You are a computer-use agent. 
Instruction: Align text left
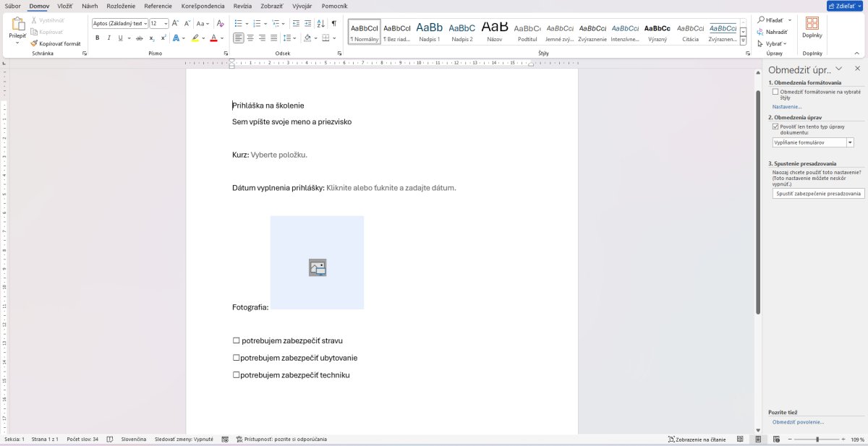coord(239,38)
